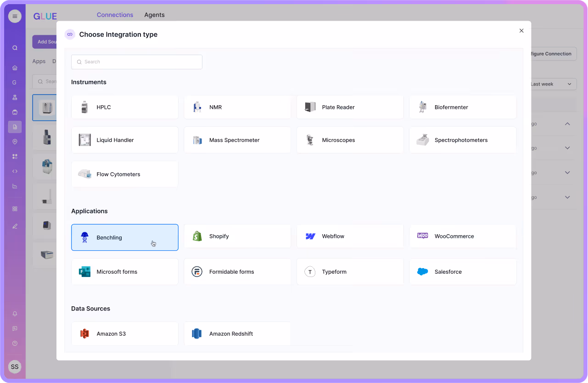Open the Apps tab behind dialog
This screenshot has height=383, width=588.
coord(39,61)
